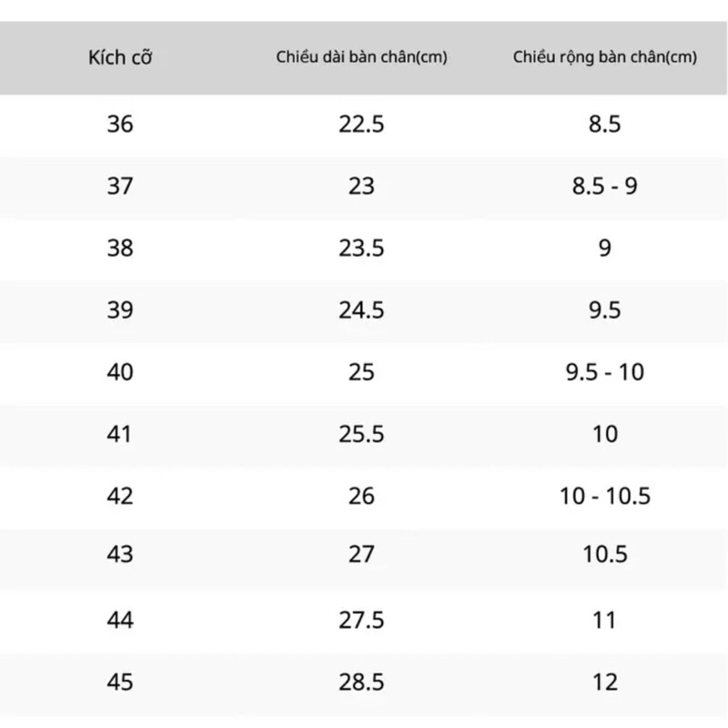Click the size 45 cell
The height and width of the screenshot is (728, 728).
pyautogui.click(x=120, y=682)
